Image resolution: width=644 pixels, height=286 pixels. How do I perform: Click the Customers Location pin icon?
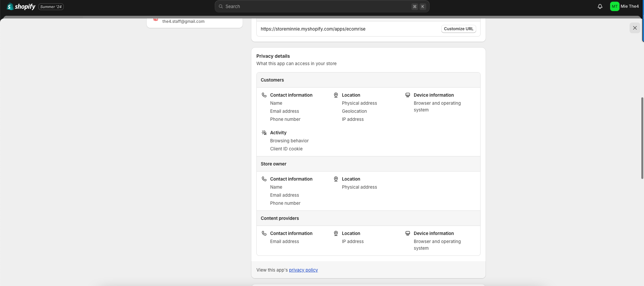[x=336, y=95]
